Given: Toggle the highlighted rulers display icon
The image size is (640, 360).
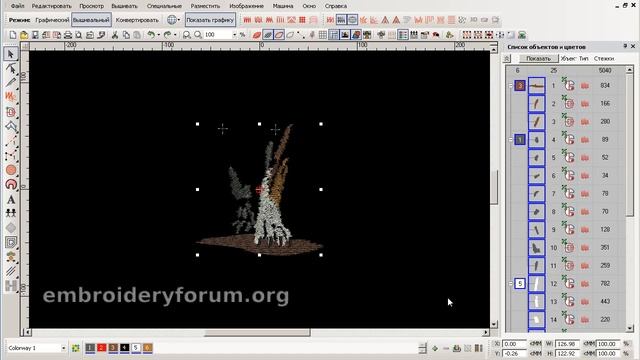Looking at the screenshot, I should pos(334,35).
